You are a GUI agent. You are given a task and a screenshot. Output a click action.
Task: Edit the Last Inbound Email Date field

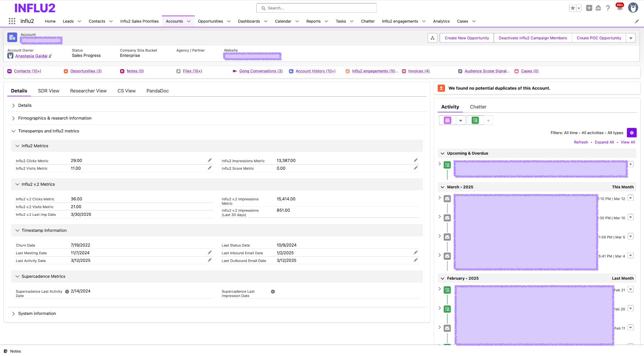(416, 253)
